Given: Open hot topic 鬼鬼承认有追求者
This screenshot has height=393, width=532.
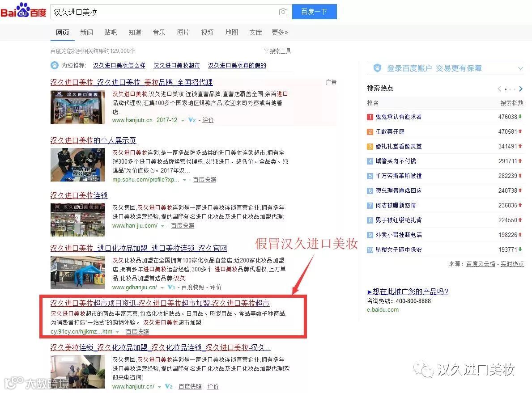Looking at the screenshot, I should (x=399, y=117).
